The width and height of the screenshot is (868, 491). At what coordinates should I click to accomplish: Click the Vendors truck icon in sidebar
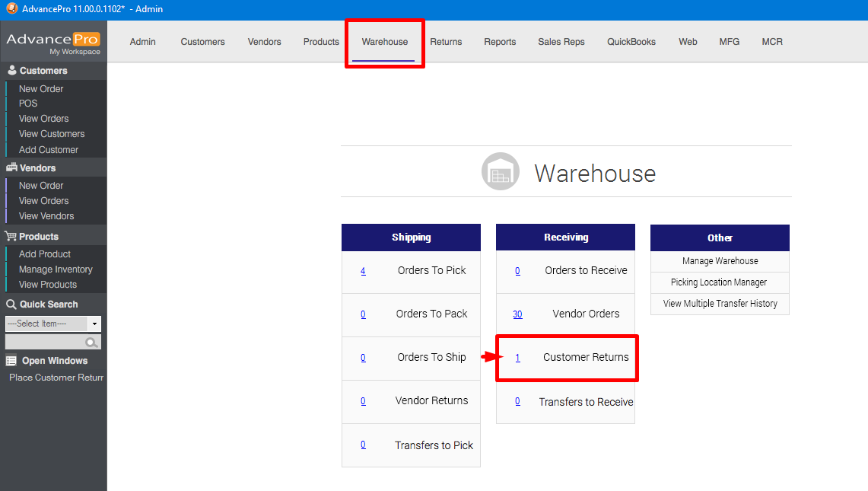point(11,168)
